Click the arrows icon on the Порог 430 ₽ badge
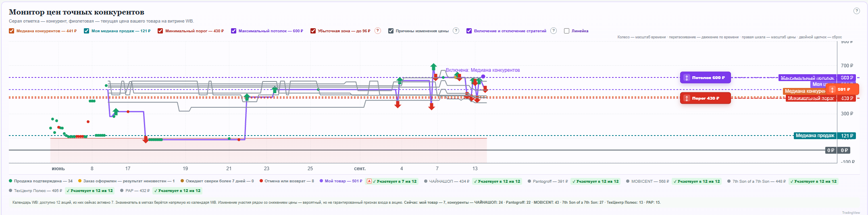Screen dimensions: 868x215 (687, 98)
